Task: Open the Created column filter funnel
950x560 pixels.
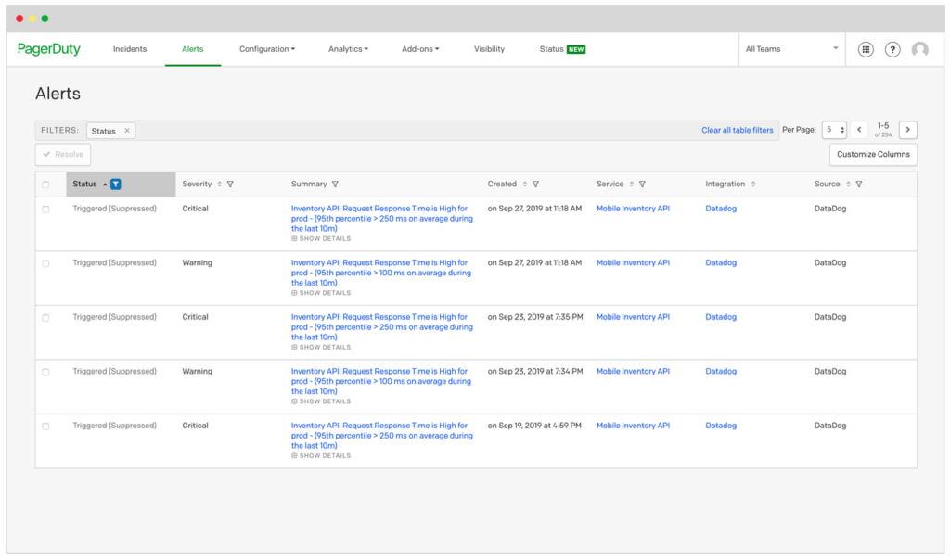Action: click(x=535, y=185)
